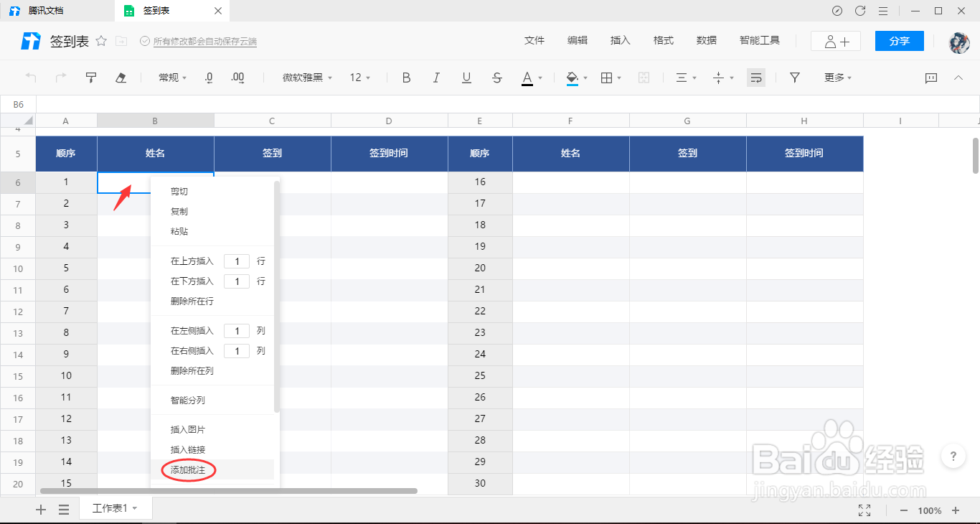Viewport: 980px width, 524px height.
Task: Open the 数据 menu
Action: coord(707,41)
